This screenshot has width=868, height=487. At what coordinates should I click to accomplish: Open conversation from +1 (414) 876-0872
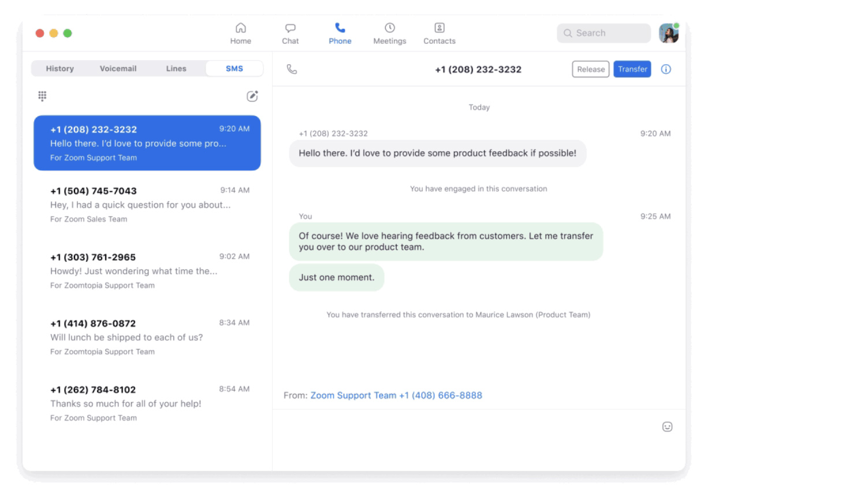pyautogui.click(x=147, y=337)
